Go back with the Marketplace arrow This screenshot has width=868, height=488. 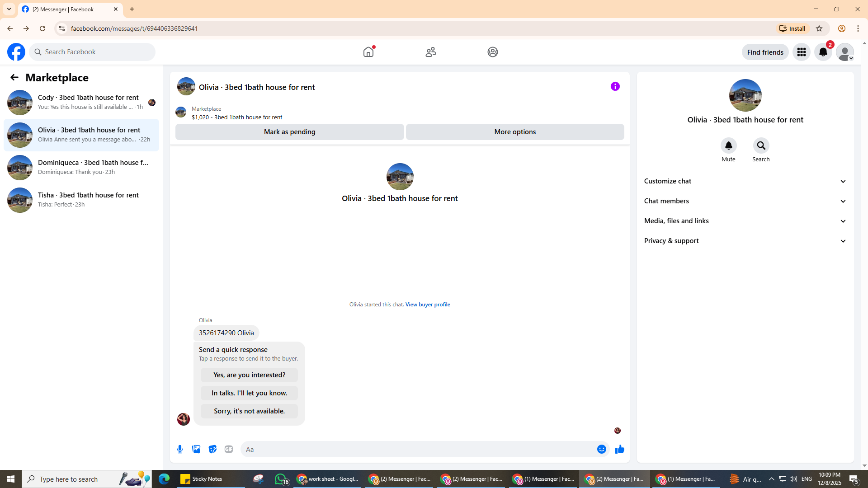pyautogui.click(x=14, y=77)
